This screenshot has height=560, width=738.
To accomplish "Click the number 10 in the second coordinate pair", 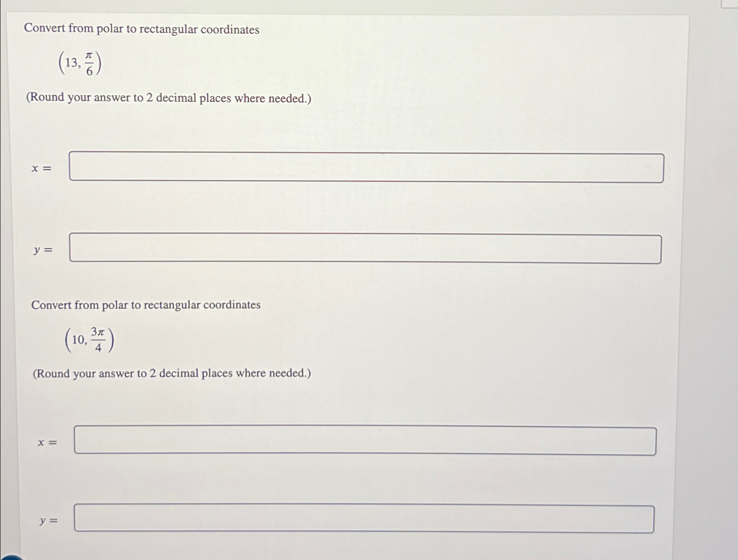I will [78, 341].
